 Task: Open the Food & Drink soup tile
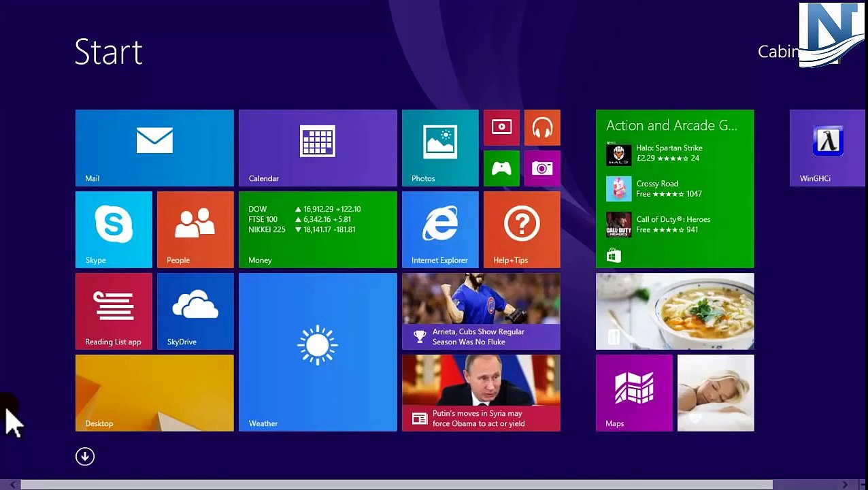pyautogui.click(x=675, y=311)
